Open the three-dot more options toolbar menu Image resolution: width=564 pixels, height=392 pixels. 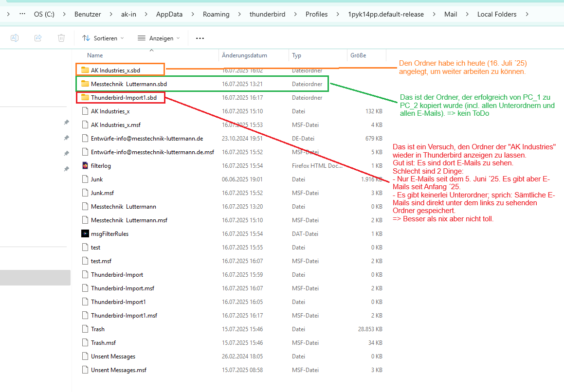pyautogui.click(x=200, y=38)
